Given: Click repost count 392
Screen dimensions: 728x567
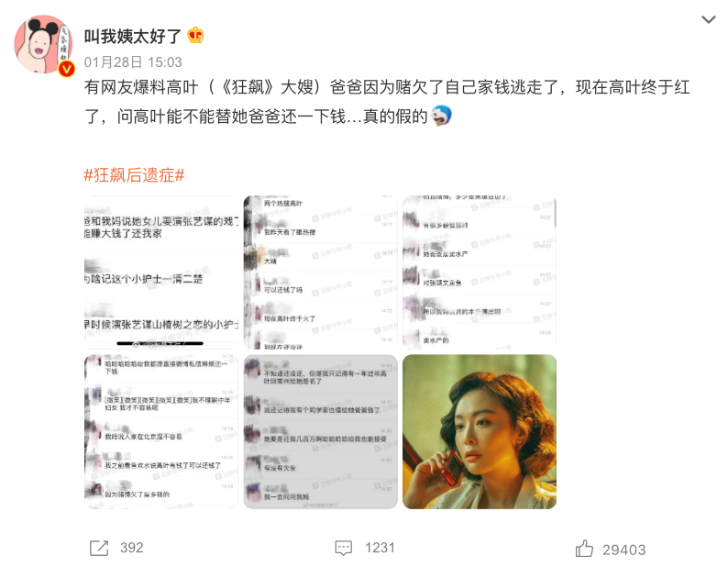Looking at the screenshot, I should coord(131,548).
